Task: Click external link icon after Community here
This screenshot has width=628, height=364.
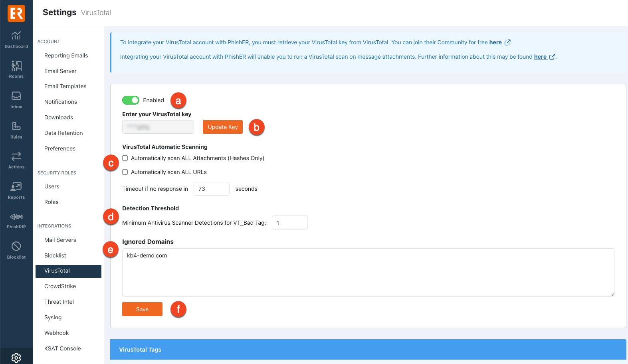Action: (x=507, y=42)
